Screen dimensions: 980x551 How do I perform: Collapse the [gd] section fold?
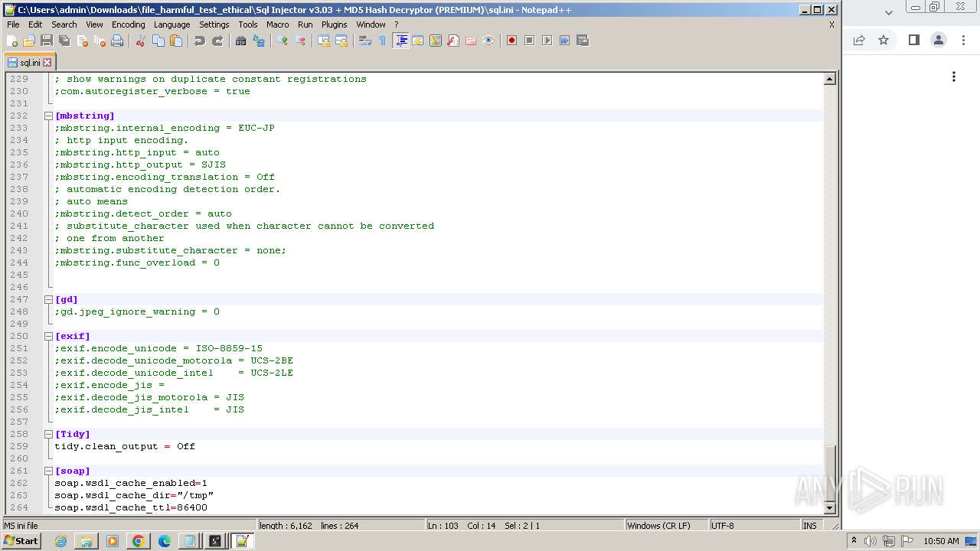(x=48, y=299)
